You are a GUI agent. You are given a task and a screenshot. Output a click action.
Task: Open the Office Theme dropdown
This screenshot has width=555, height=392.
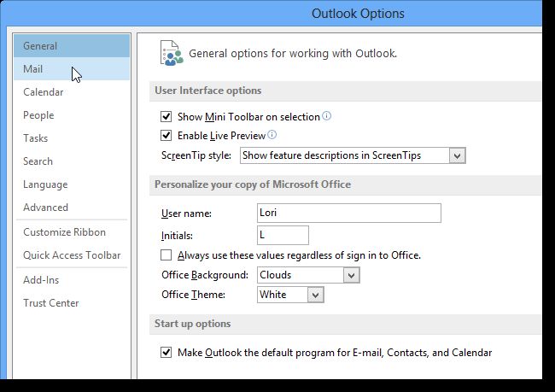pos(315,295)
